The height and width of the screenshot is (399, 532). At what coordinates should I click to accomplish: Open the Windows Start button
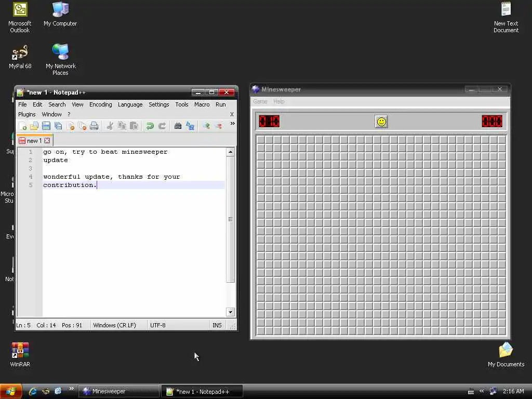point(11,392)
